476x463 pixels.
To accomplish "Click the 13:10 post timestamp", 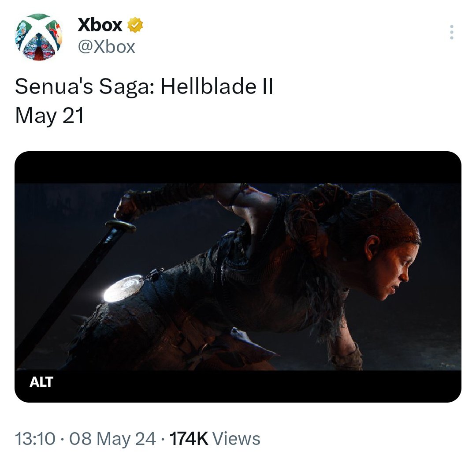I will click(35, 439).
